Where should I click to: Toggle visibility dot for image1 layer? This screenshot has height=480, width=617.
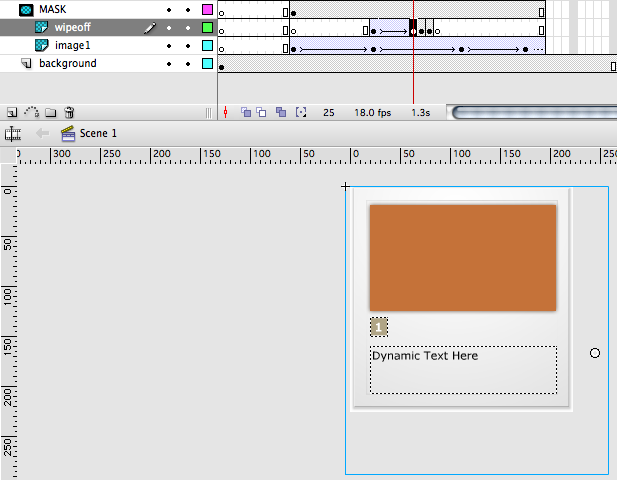click(169, 46)
